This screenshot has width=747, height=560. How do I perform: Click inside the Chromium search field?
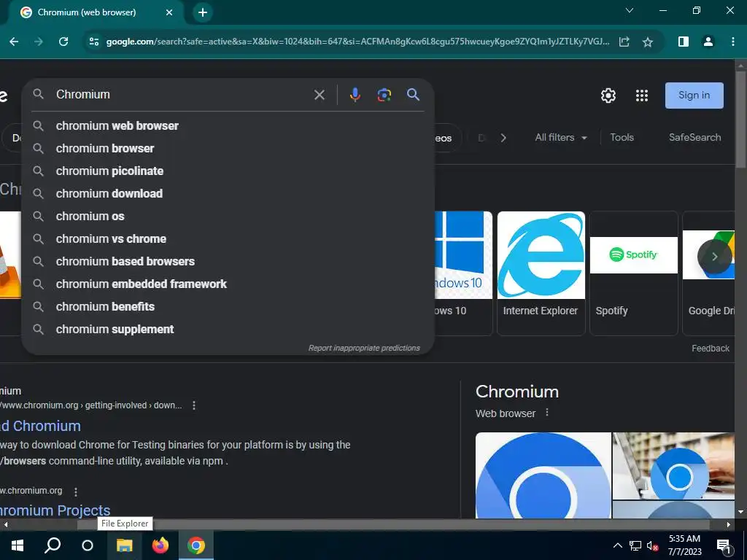coord(181,94)
